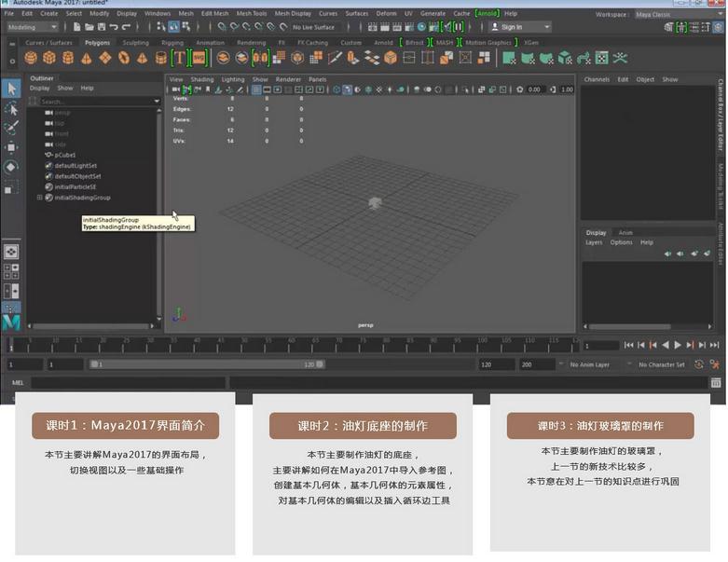Click the timeline ruler at frame 60
The width and height of the screenshot is (728, 562).
pos(291,345)
